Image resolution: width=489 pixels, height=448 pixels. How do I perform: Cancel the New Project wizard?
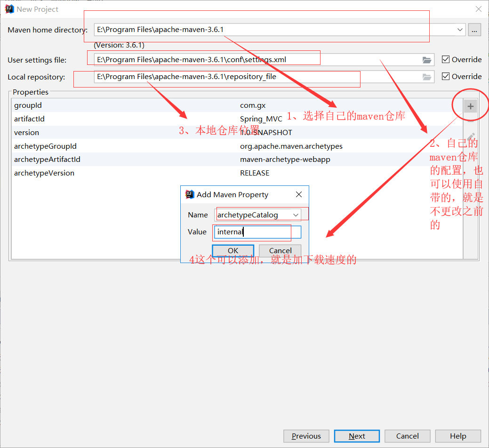point(407,436)
